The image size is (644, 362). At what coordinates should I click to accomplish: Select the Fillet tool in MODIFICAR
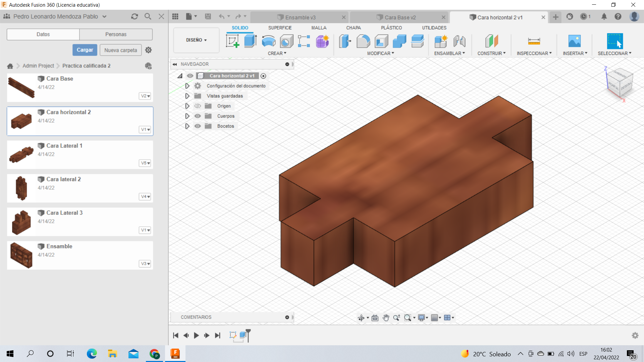coord(363,41)
